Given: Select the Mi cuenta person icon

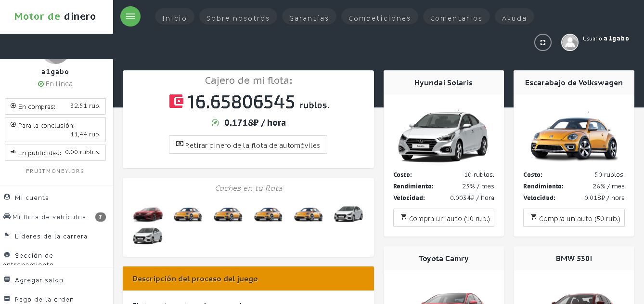Looking at the screenshot, I should tap(7, 197).
